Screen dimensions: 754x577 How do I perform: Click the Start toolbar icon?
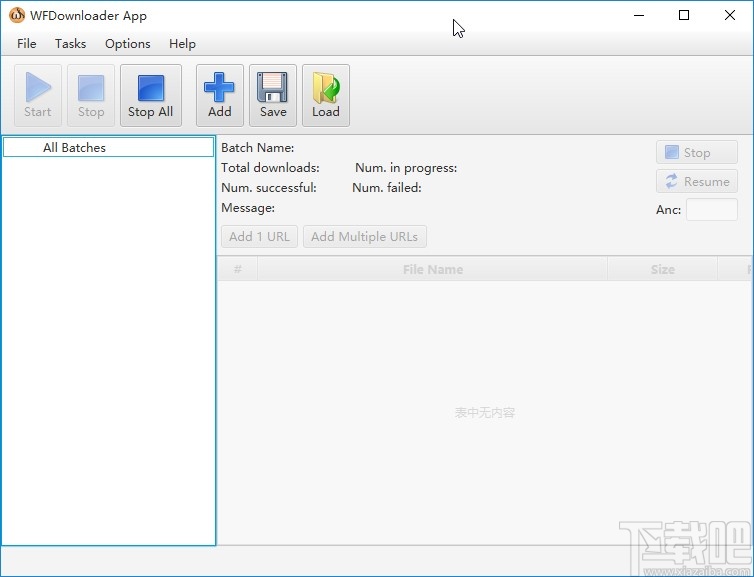point(38,95)
